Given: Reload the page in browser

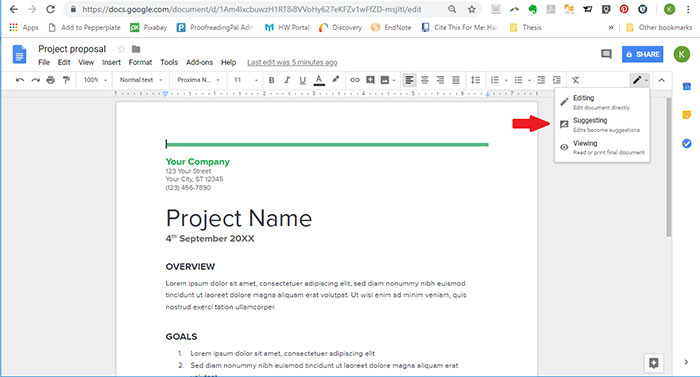Looking at the screenshot, I should pos(50,9).
